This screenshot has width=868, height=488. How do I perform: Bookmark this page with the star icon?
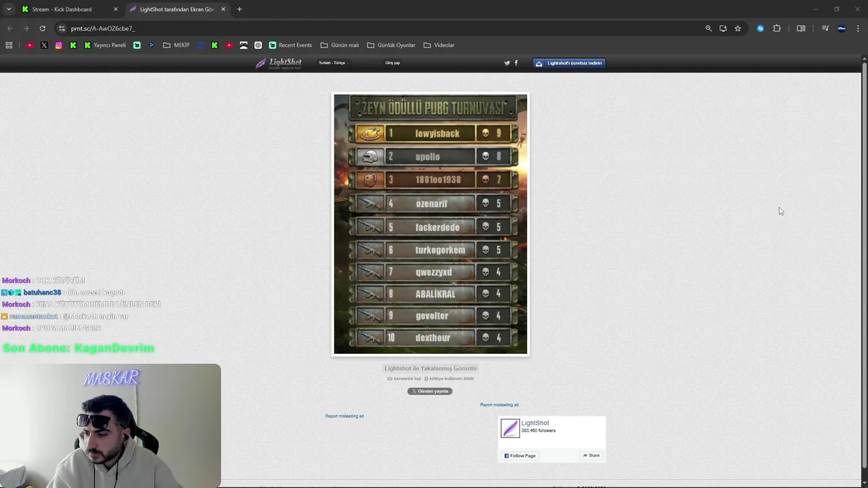[738, 28]
